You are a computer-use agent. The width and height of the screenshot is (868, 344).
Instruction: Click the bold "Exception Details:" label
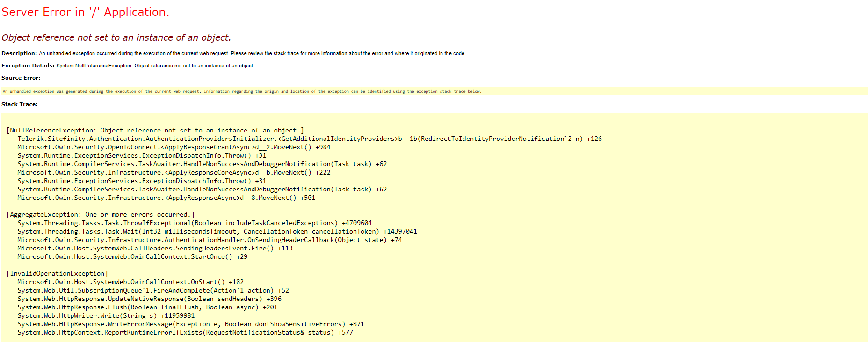(x=28, y=66)
